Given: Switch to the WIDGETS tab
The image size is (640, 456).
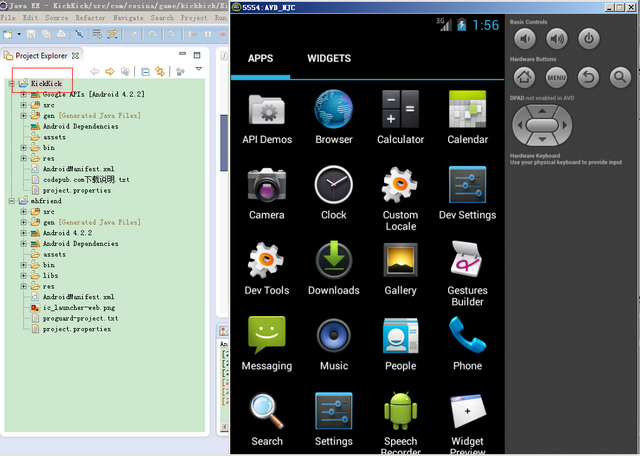Looking at the screenshot, I should (329, 58).
